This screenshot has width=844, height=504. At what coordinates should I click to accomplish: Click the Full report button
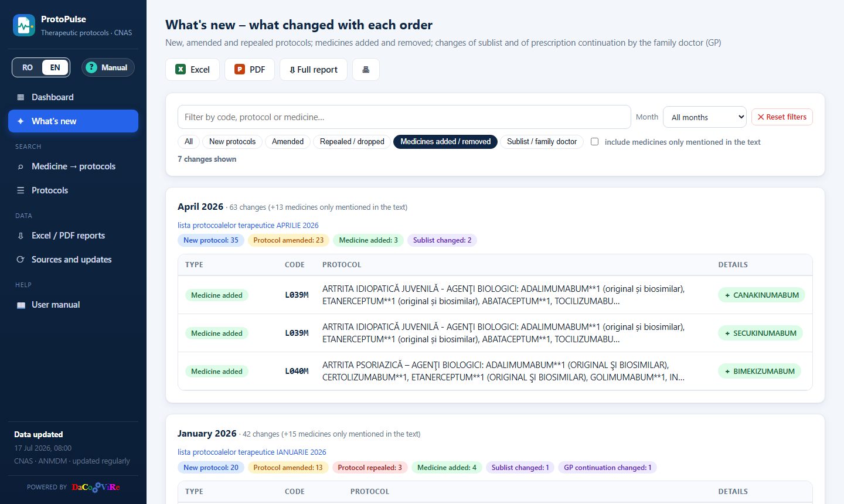(314, 69)
